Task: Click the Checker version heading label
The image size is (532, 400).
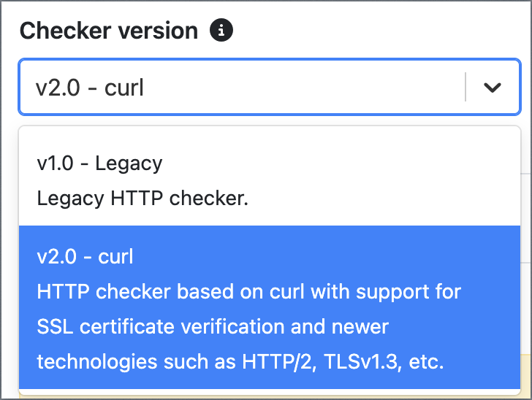Action: pyautogui.click(x=109, y=31)
